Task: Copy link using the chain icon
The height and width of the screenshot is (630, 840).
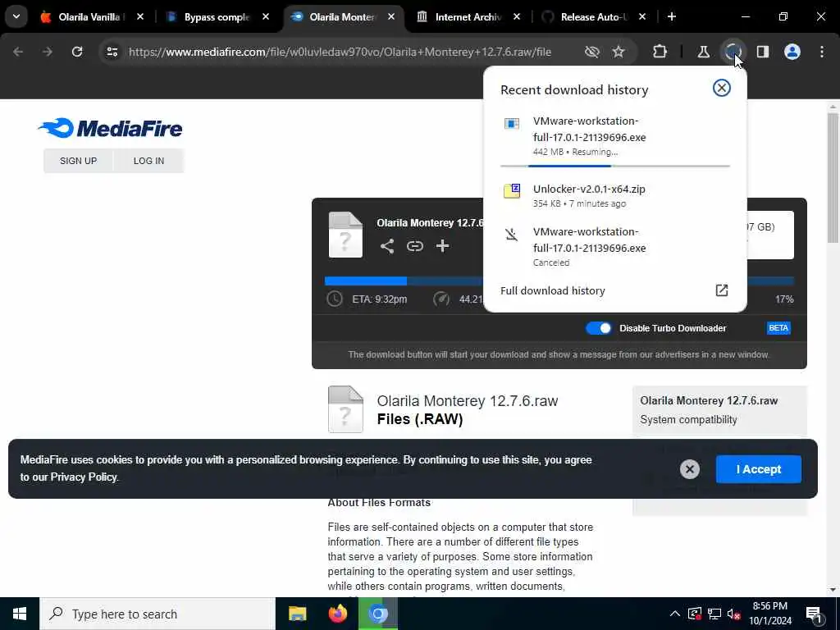Action: 414,246
